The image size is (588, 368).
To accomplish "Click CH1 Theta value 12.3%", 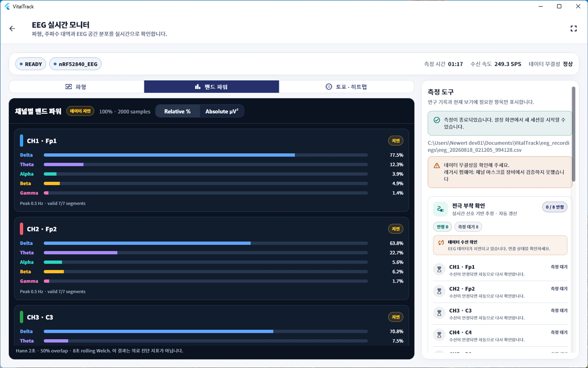I will 396,165.
